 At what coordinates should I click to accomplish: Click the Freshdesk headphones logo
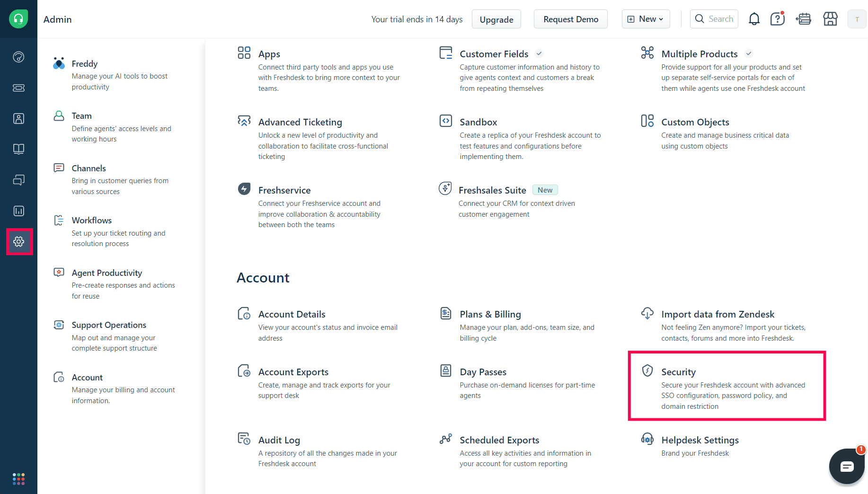tap(18, 19)
